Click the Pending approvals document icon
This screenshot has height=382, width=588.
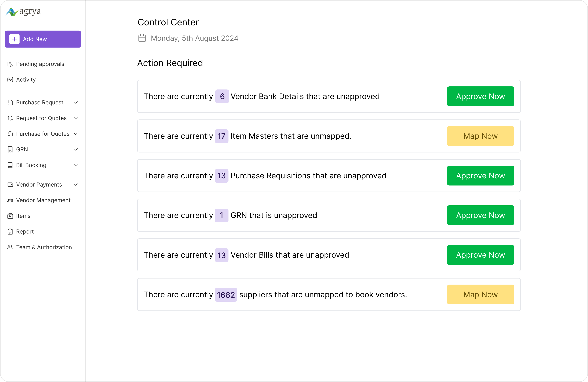click(x=10, y=64)
